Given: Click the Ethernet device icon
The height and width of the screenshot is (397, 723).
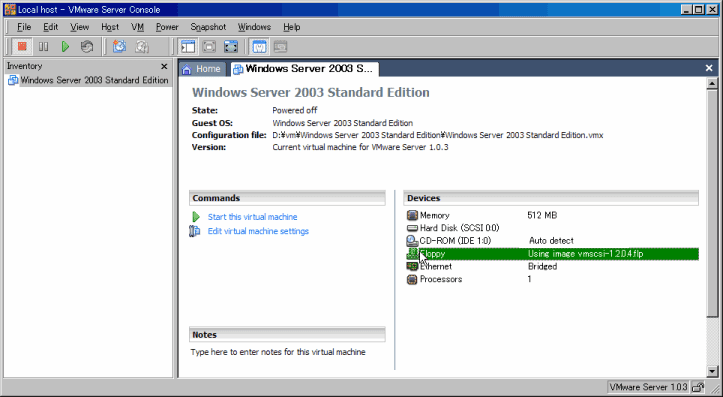Looking at the screenshot, I should pyautogui.click(x=412, y=267).
